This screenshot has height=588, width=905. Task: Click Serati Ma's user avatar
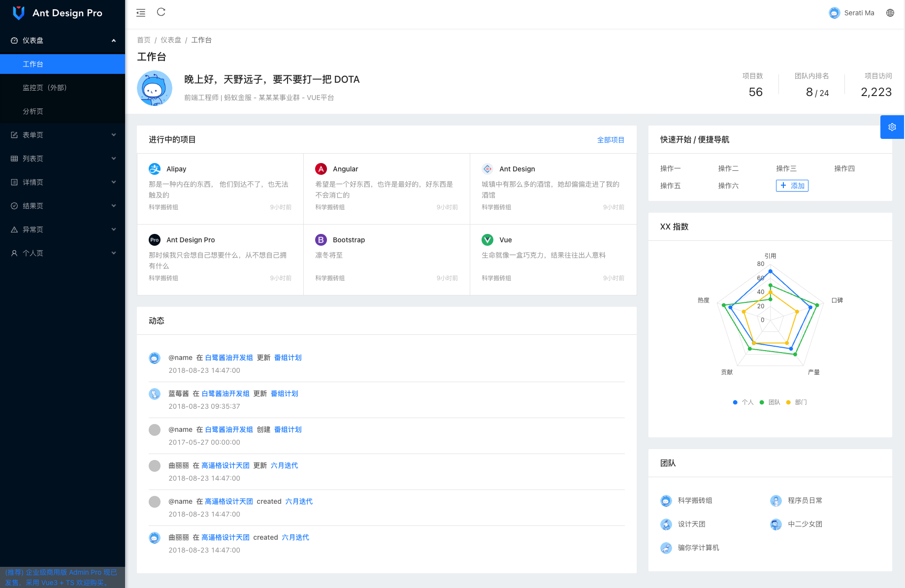coord(834,12)
